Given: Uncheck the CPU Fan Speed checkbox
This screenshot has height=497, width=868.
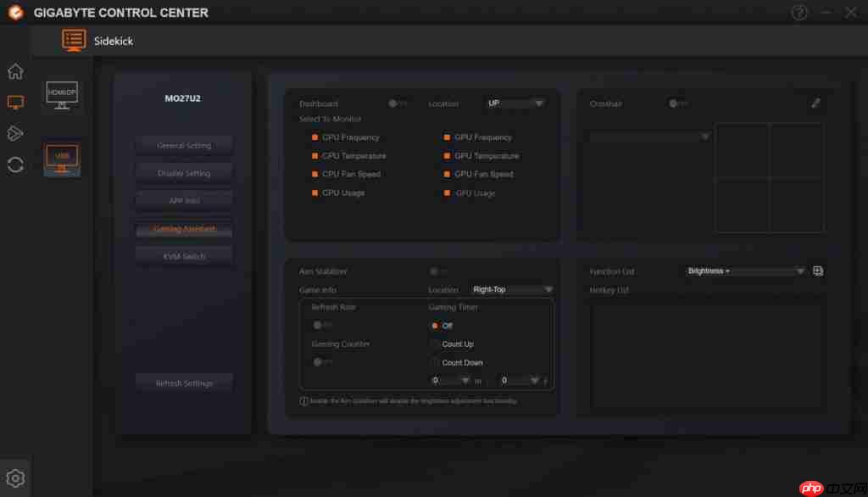Looking at the screenshot, I should [x=314, y=175].
